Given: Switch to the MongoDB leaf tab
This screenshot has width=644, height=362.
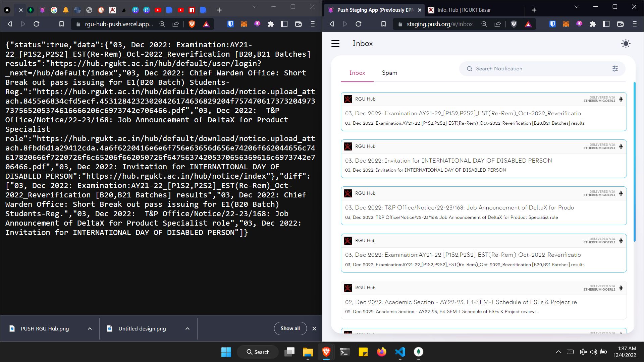Looking at the screenshot, I should click(31, 10).
